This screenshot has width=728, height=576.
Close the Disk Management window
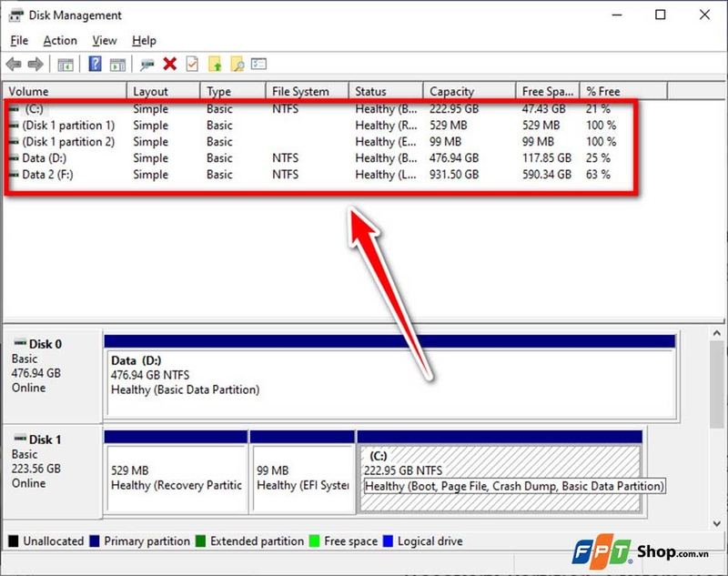(x=704, y=15)
